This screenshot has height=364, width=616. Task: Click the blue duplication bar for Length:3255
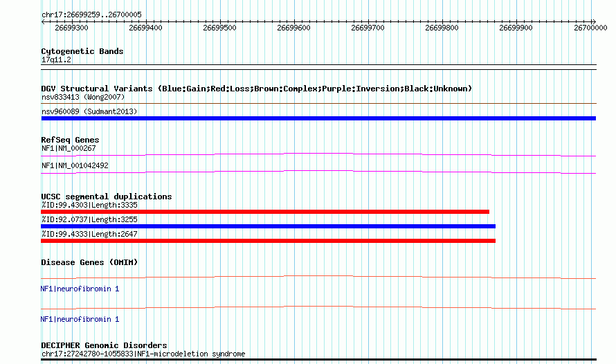click(x=269, y=226)
